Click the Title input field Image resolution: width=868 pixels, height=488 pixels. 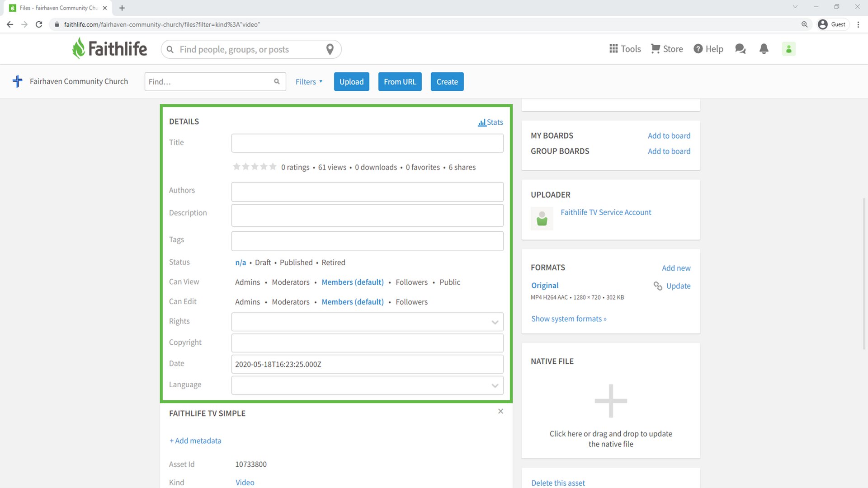[367, 143]
